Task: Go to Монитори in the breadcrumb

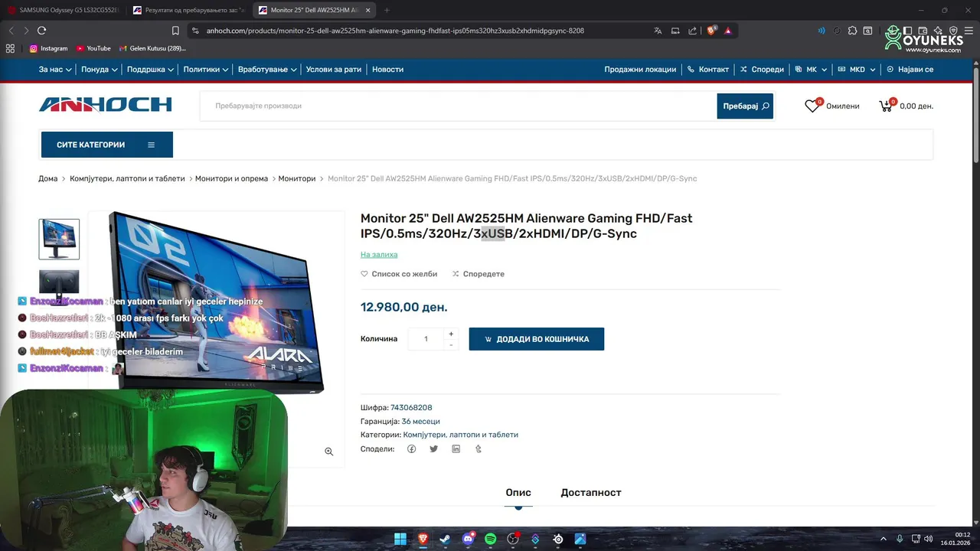Action: coord(297,178)
